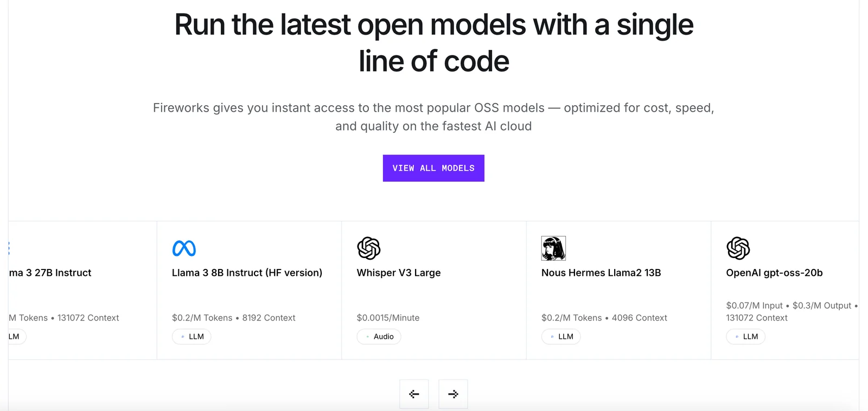Click the Nous Hermes avatar image

point(553,248)
